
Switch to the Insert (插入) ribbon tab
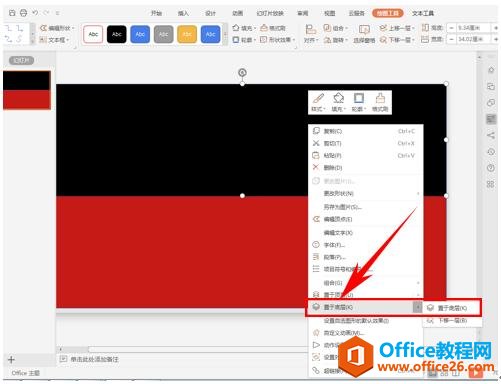tap(183, 13)
